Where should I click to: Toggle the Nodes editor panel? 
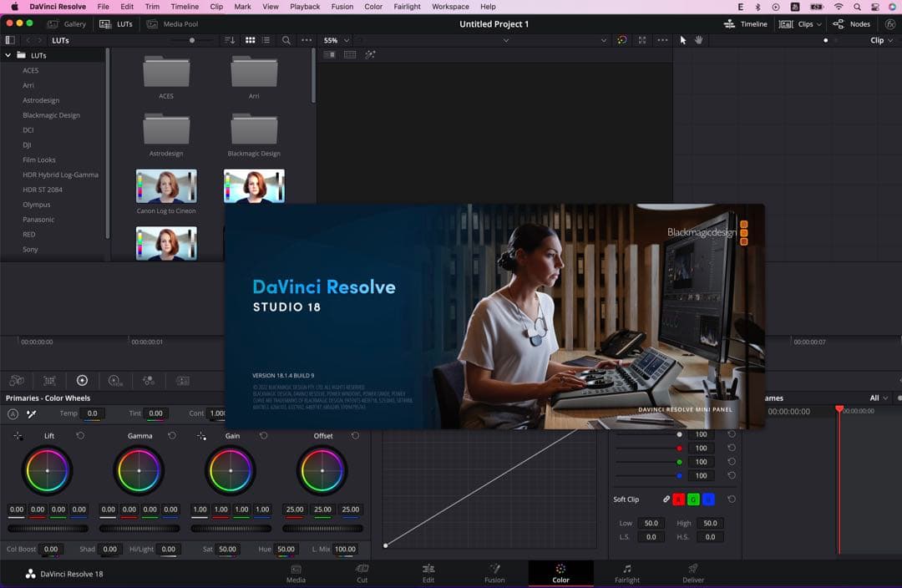point(852,24)
